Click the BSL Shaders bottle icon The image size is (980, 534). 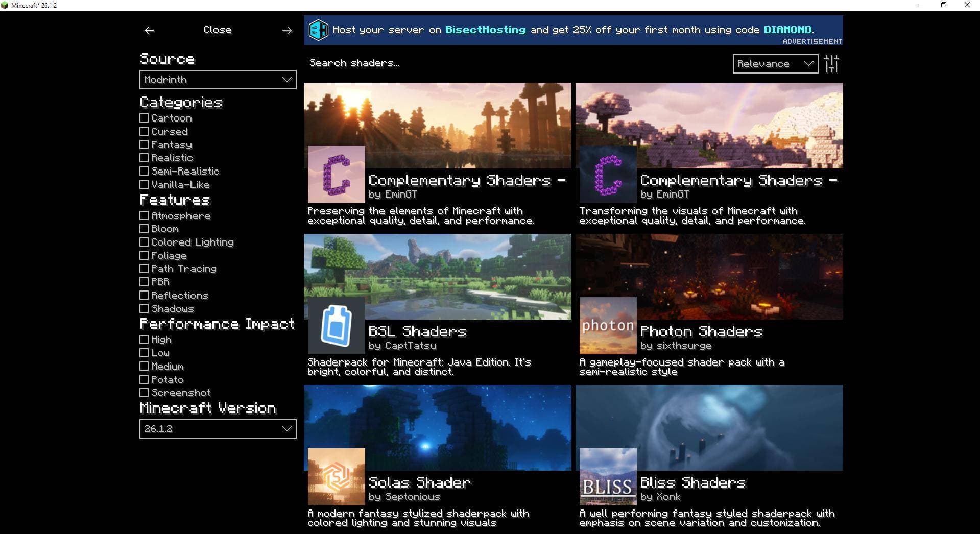(x=337, y=326)
